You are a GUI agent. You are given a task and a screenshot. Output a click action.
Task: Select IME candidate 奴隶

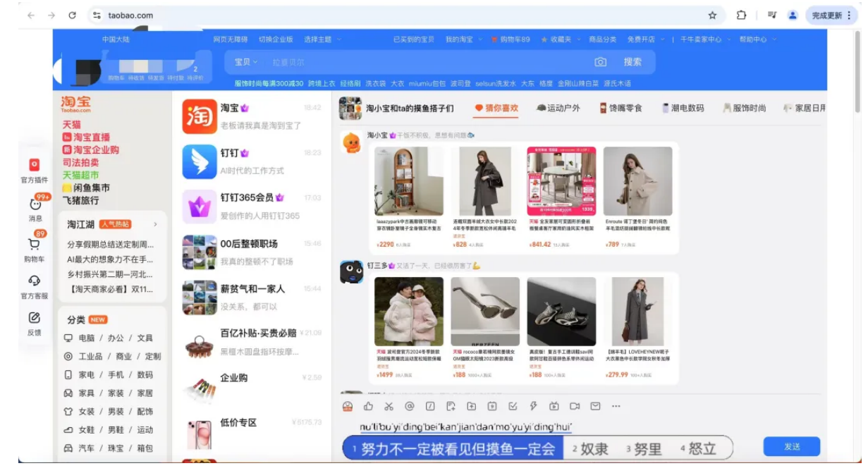click(589, 449)
